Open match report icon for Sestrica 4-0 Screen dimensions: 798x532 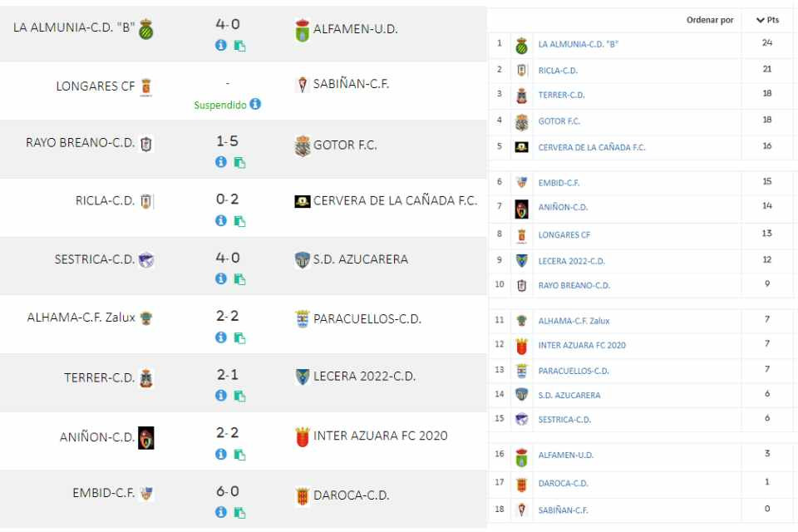[239, 279]
